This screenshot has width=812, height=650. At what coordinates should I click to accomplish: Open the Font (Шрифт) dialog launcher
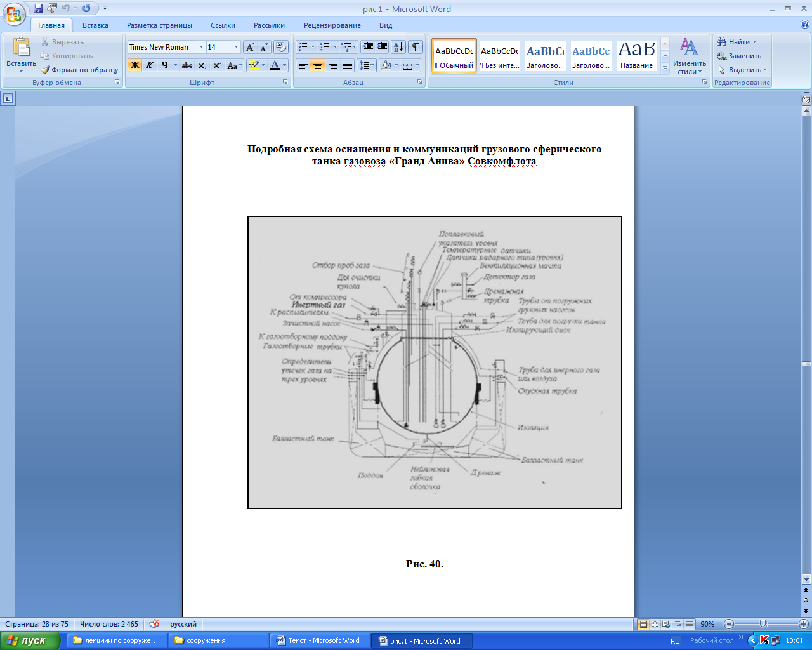[x=285, y=83]
